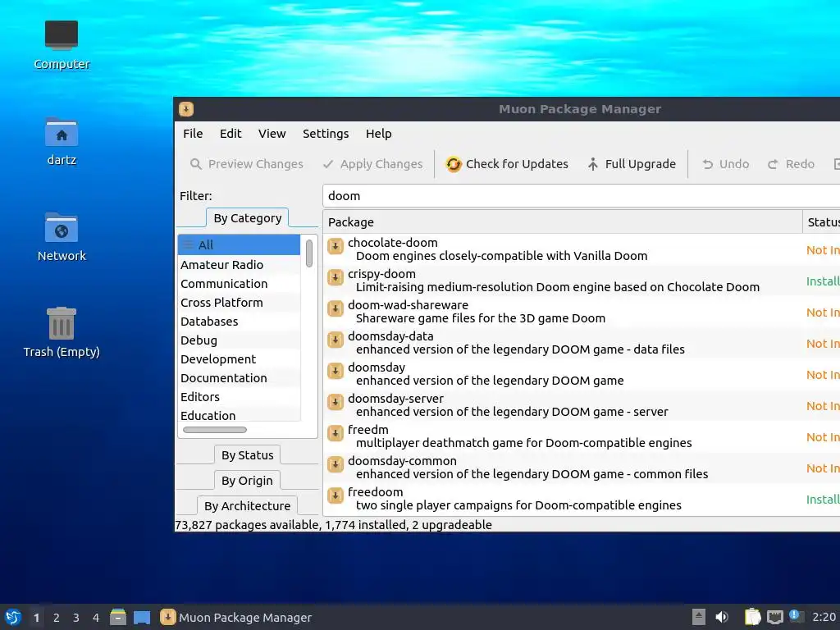Click the Muon icon in the title bar
The height and width of the screenshot is (630, 840).
click(186, 109)
